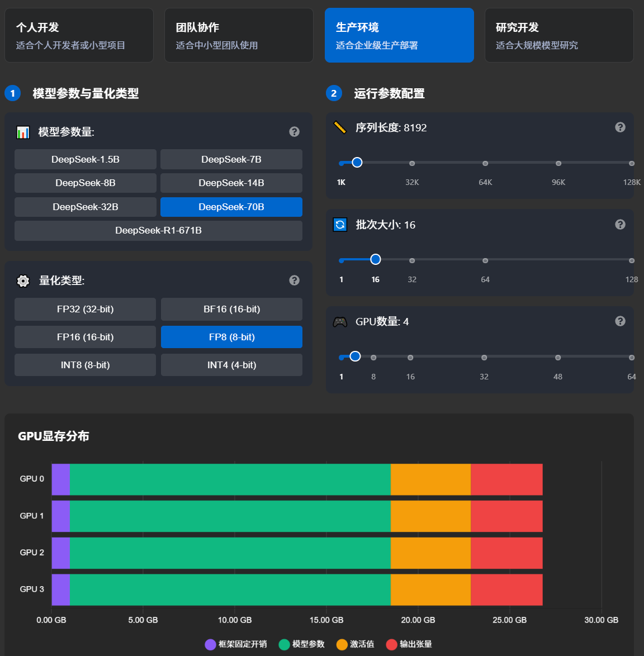This screenshot has height=656, width=644.
Task: Click the sequence length slider handle
Action: coord(357,163)
